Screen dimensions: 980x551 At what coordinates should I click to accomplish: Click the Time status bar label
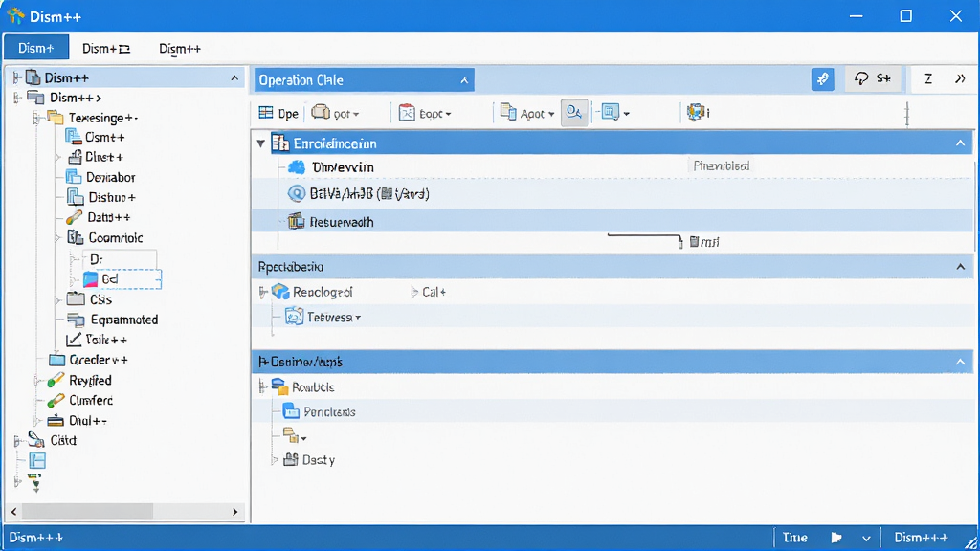tap(795, 538)
